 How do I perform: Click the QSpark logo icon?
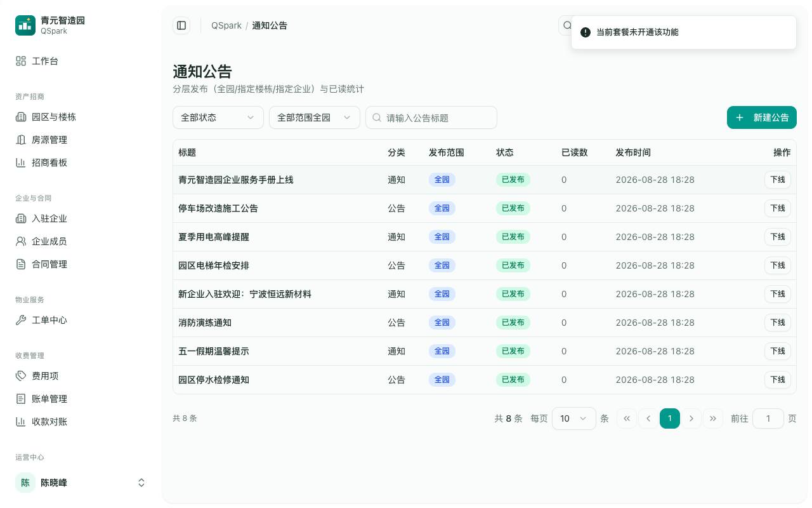click(x=25, y=25)
